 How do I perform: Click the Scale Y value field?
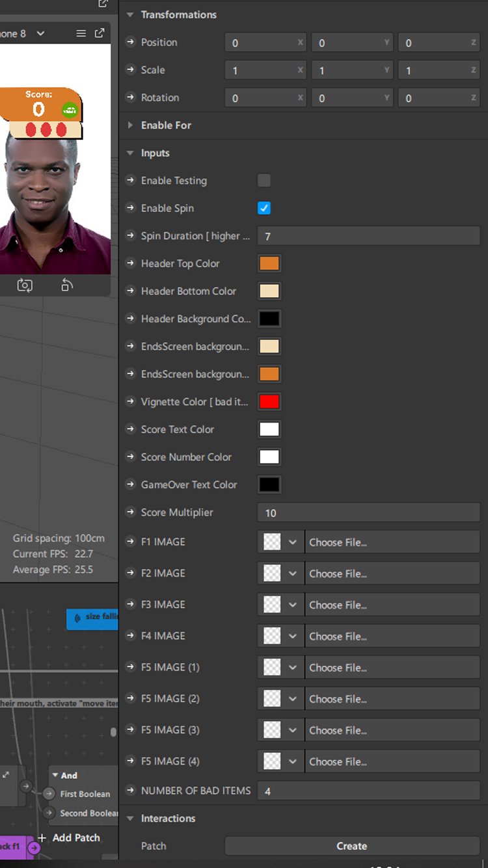(353, 70)
